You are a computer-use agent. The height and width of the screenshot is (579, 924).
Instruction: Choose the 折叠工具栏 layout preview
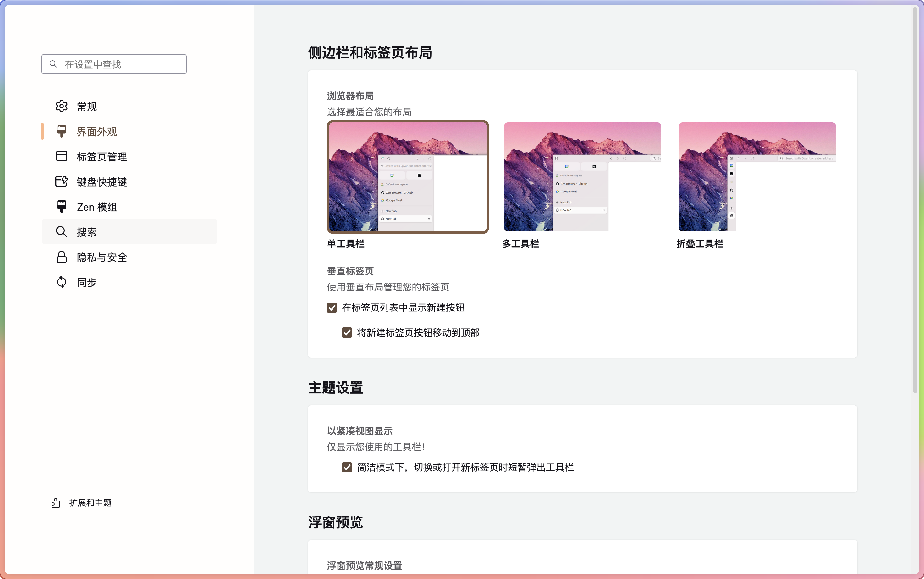pyautogui.click(x=757, y=177)
